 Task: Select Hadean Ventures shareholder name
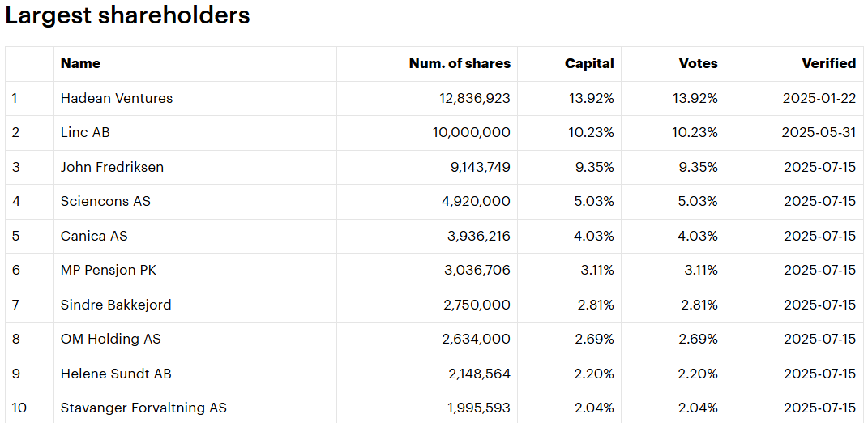(117, 99)
